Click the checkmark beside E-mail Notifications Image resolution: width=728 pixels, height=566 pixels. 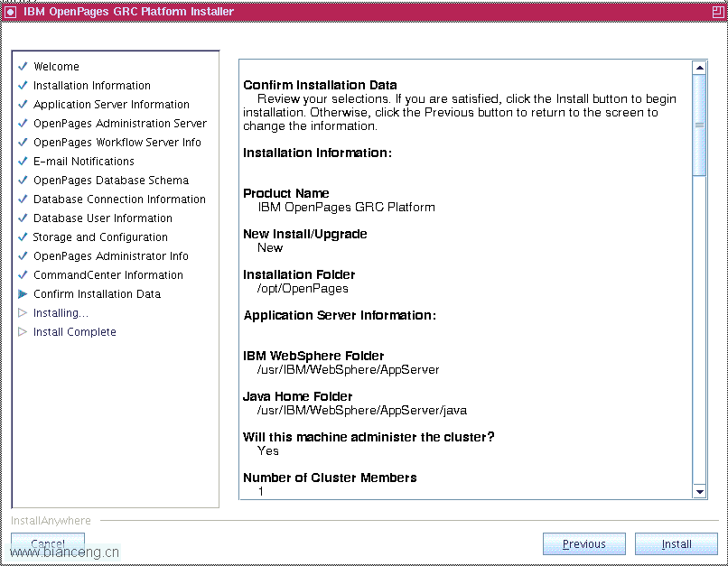[x=23, y=161]
